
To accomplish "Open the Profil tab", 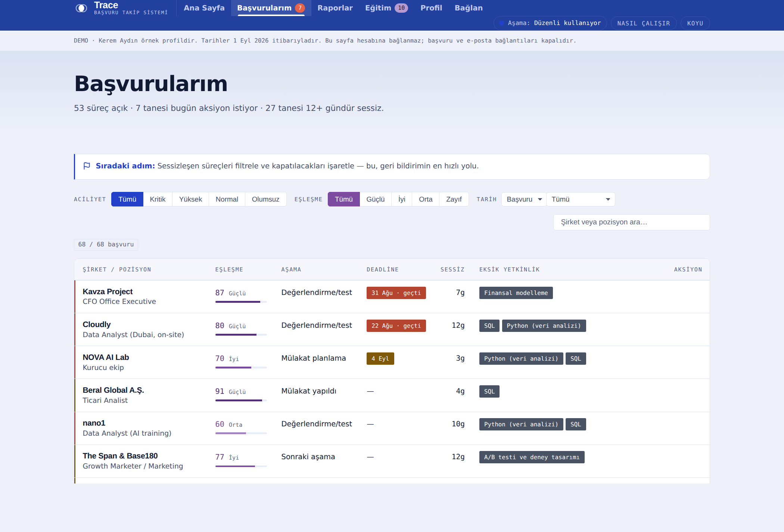I will [431, 8].
